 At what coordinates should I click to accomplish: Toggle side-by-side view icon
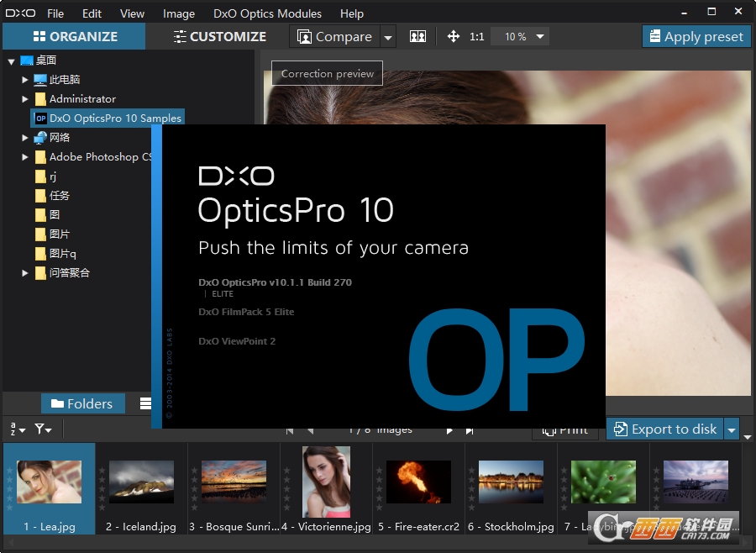pos(417,37)
